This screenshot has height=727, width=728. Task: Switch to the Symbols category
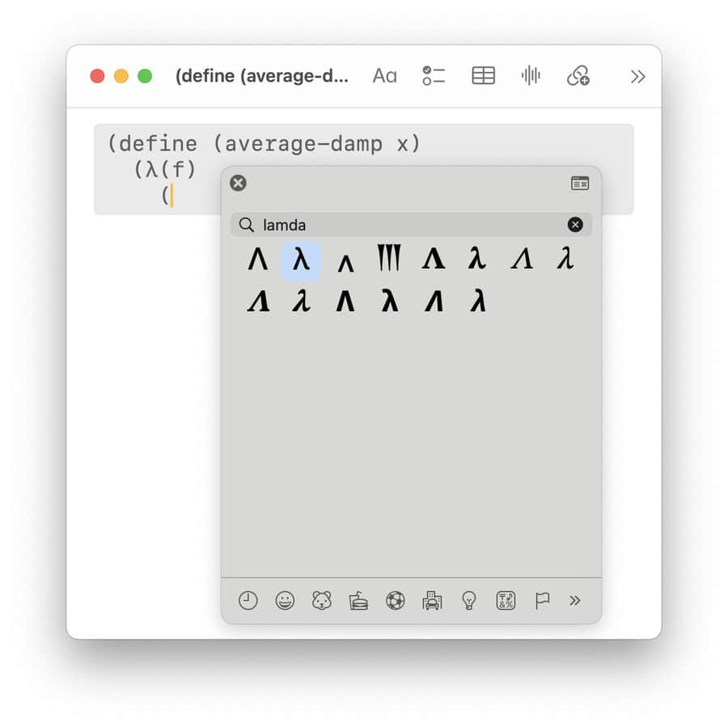(x=505, y=600)
